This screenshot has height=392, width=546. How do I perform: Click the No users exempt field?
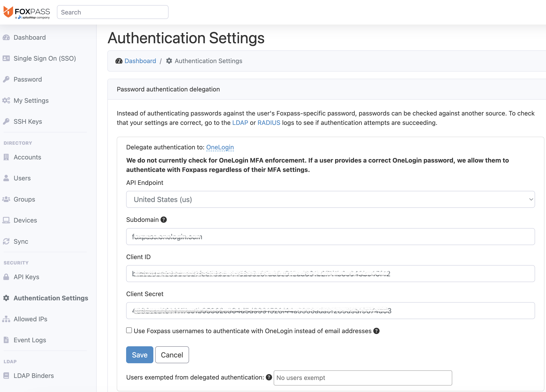(x=363, y=378)
